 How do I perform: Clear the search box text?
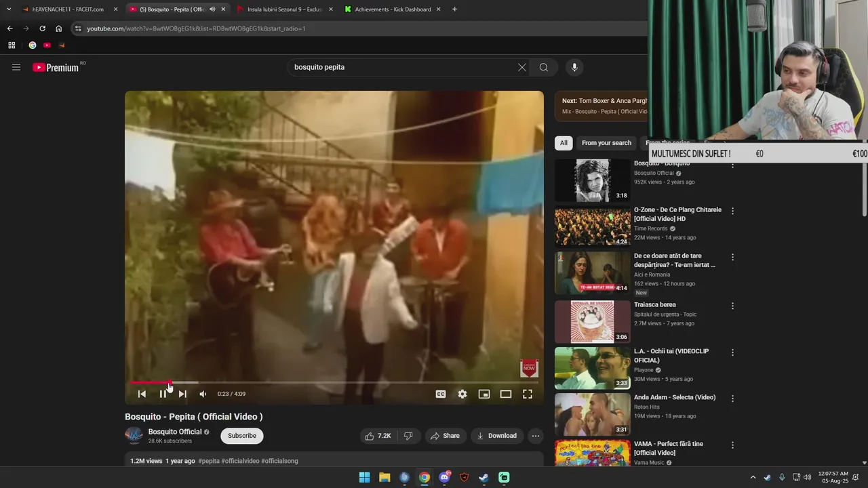(521, 67)
